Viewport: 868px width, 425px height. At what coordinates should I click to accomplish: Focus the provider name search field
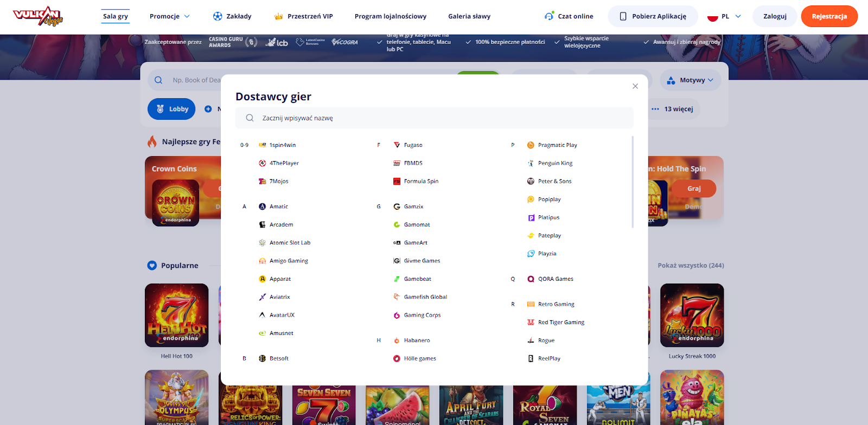(434, 118)
